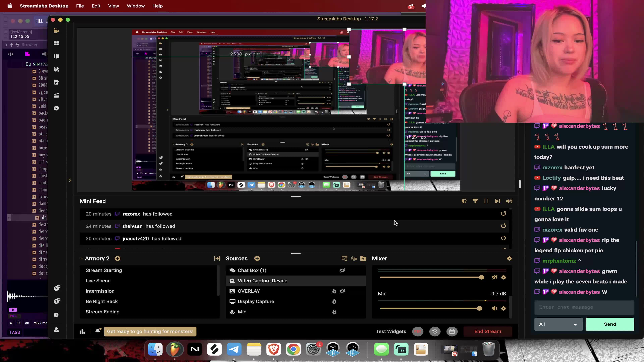Repeat the joacotv420 follow alert
Image resolution: width=644 pixels, height=362 pixels.
coord(503,238)
